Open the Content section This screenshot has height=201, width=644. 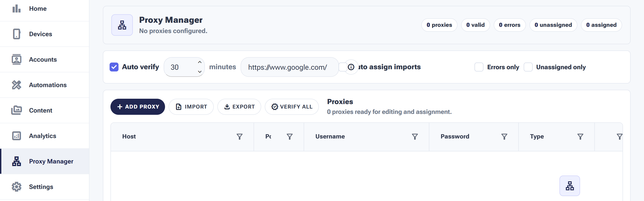[44, 110]
